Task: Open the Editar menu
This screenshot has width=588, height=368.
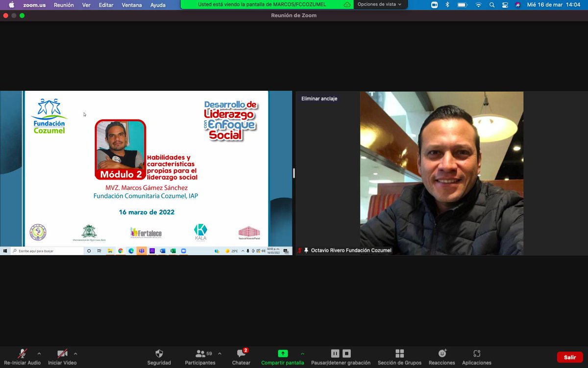Action: [x=106, y=5]
